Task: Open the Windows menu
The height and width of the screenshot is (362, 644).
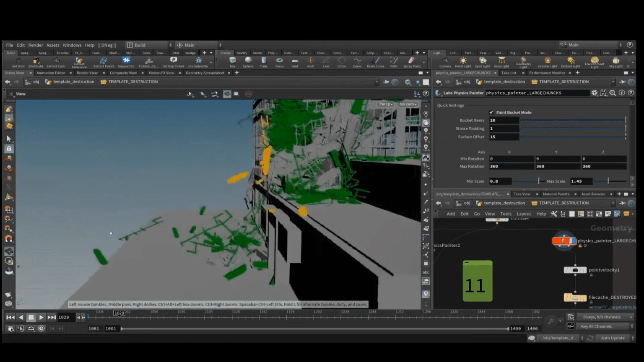Action: point(72,45)
